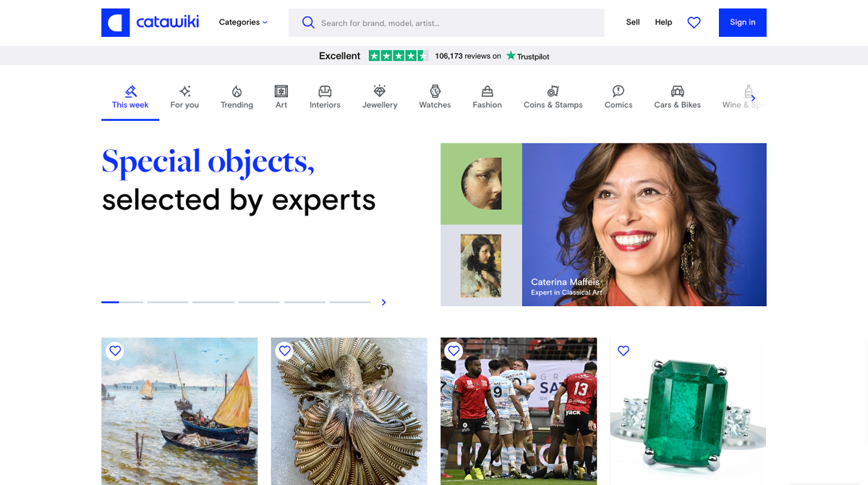This screenshot has width=868, height=485.
Task: Click the Excellent rating text
Action: [x=340, y=56]
